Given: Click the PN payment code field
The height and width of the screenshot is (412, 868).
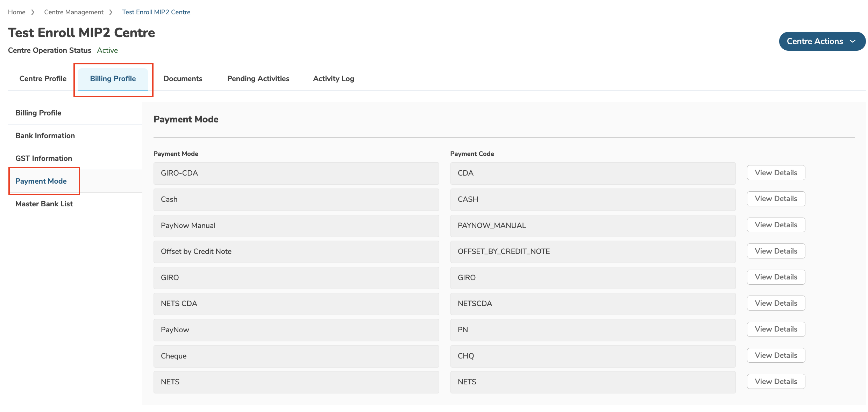Looking at the screenshot, I should click(592, 330).
